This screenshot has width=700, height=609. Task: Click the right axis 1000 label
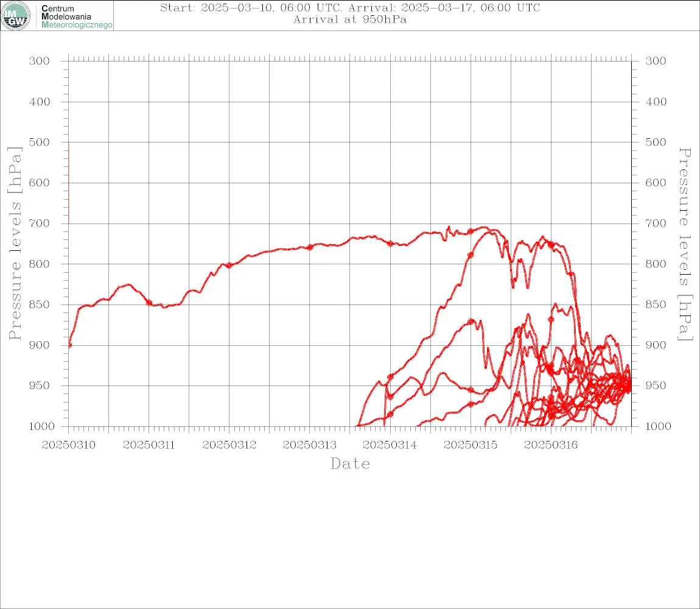click(x=658, y=426)
